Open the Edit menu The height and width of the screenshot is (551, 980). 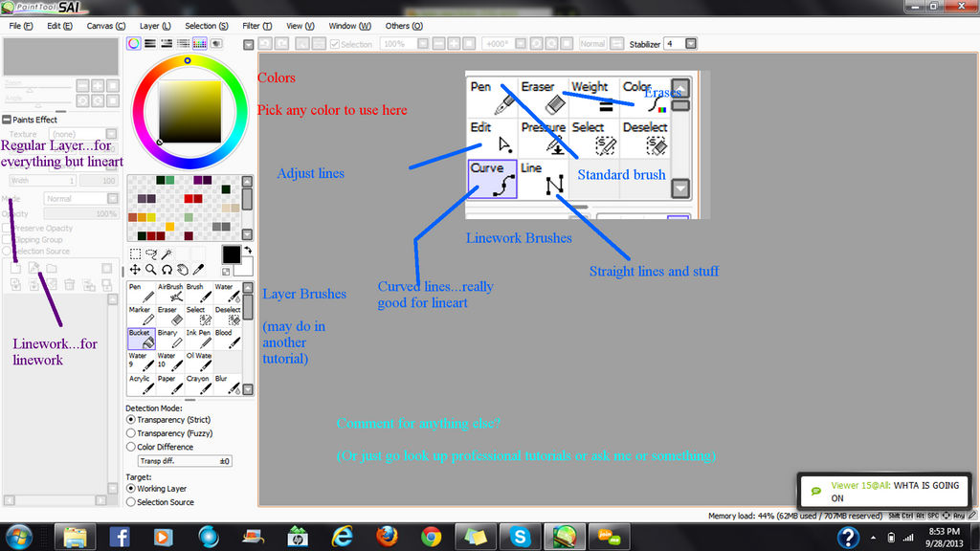[x=59, y=26]
